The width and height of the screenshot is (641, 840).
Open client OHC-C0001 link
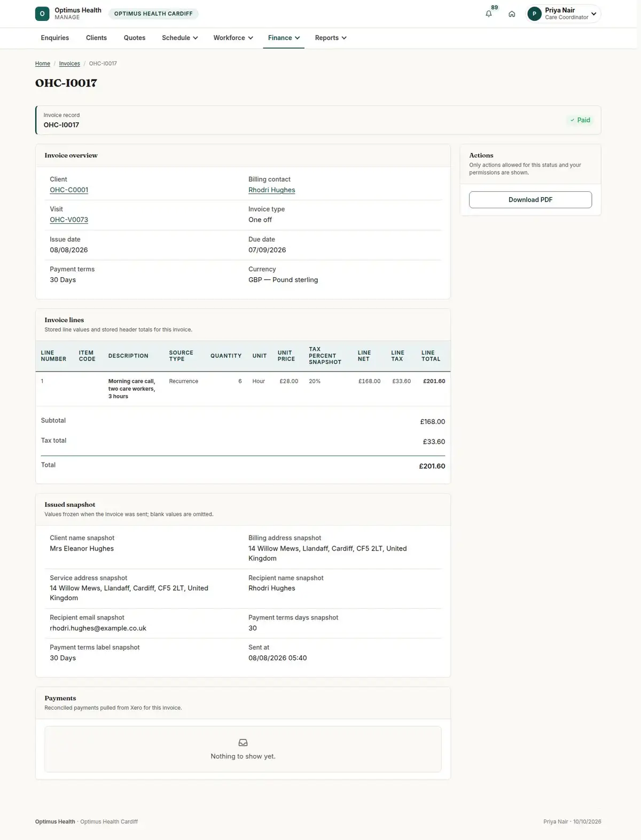[x=69, y=190]
